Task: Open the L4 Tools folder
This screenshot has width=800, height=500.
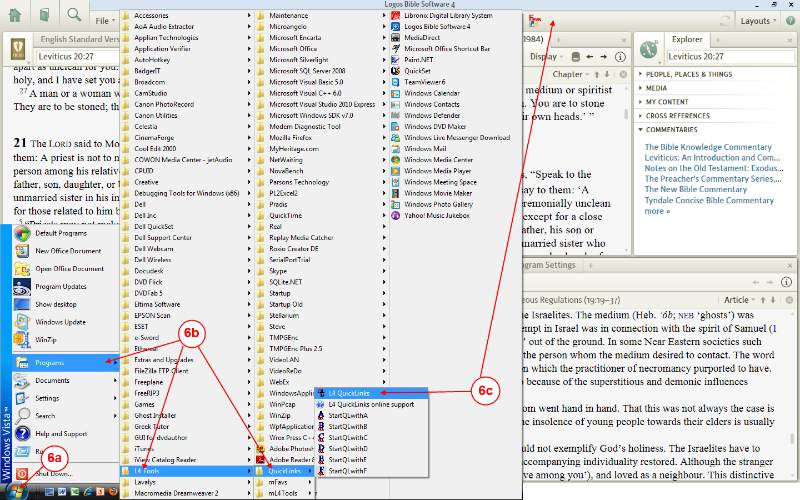Action: [187, 471]
